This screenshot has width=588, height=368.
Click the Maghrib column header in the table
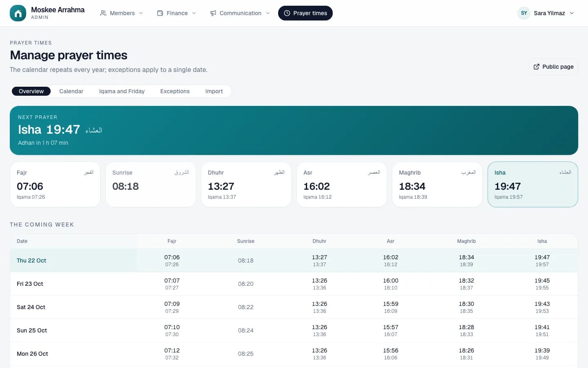point(466,241)
